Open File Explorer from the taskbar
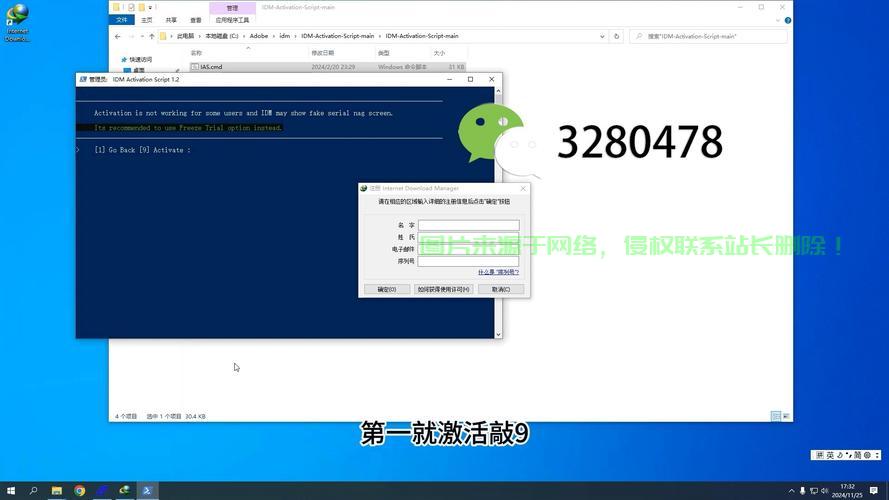Viewport: 889px width, 500px height. click(x=57, y=490)
